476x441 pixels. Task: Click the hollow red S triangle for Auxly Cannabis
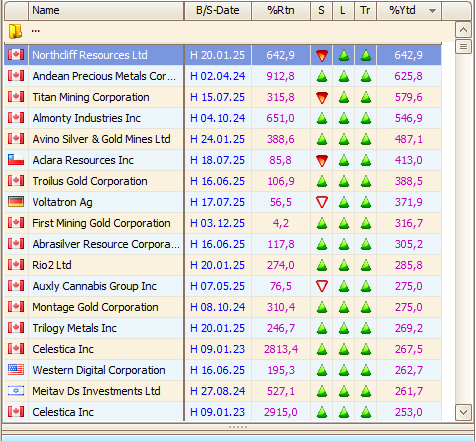point(322,286)
